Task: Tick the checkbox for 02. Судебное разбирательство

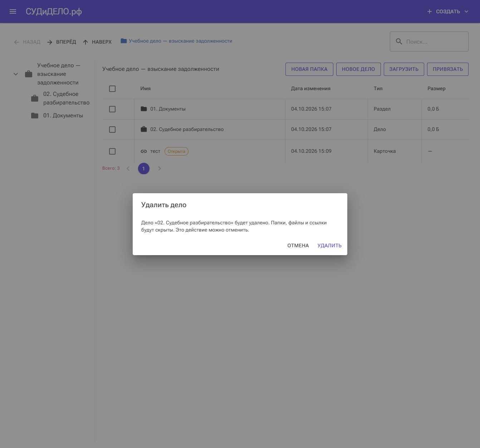Action: point(112,130)
